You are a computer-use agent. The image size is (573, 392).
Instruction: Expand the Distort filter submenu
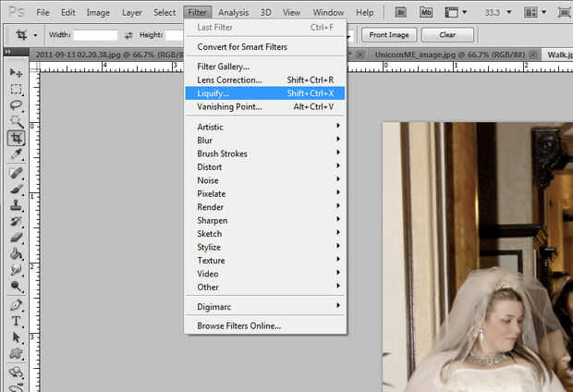click(265, 167)
